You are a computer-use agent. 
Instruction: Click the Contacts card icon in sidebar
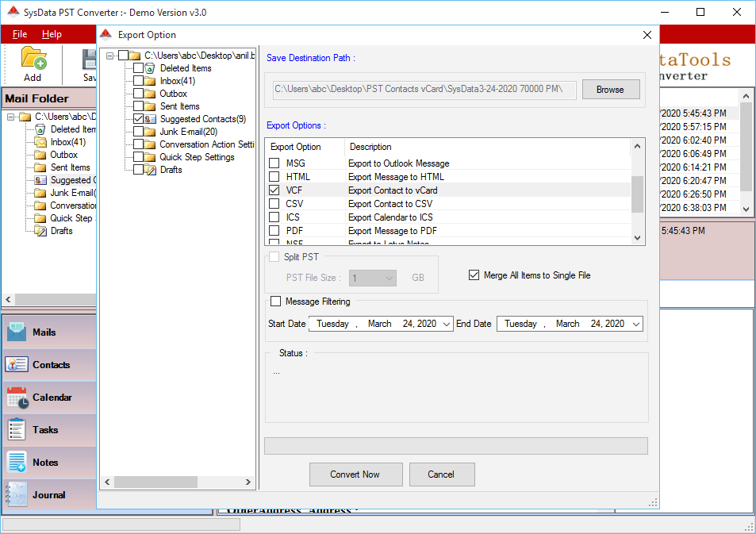[17, 365]
